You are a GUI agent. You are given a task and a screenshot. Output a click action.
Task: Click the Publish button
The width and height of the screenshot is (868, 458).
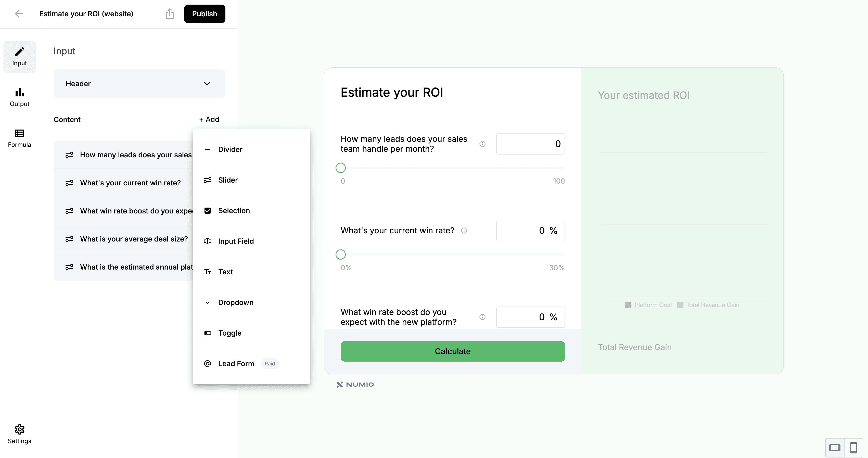point(204,14)
